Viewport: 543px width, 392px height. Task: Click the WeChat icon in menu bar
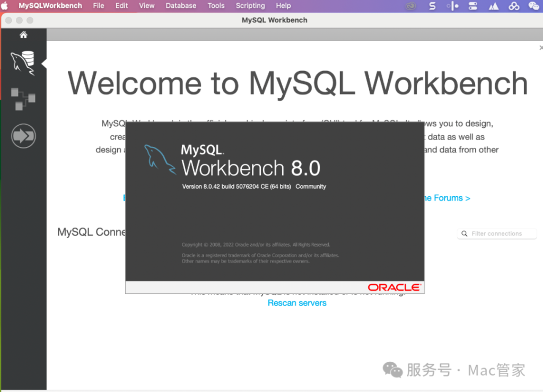(x=533, y=6)
